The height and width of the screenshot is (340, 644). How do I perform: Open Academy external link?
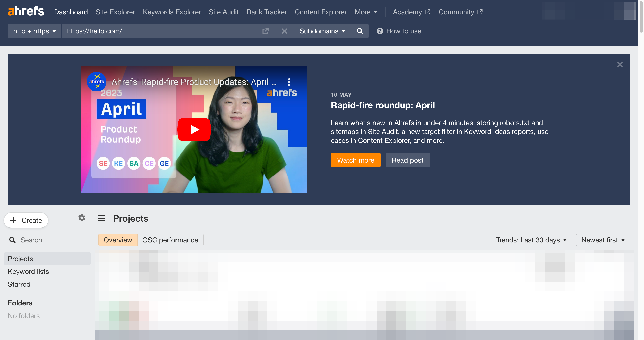[x=412, y=12]
